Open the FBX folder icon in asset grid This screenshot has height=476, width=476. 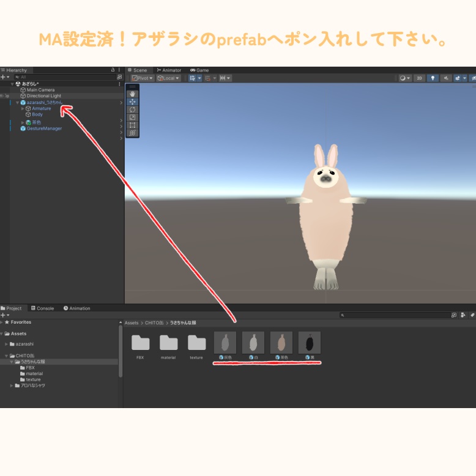[x=140, y=343]
